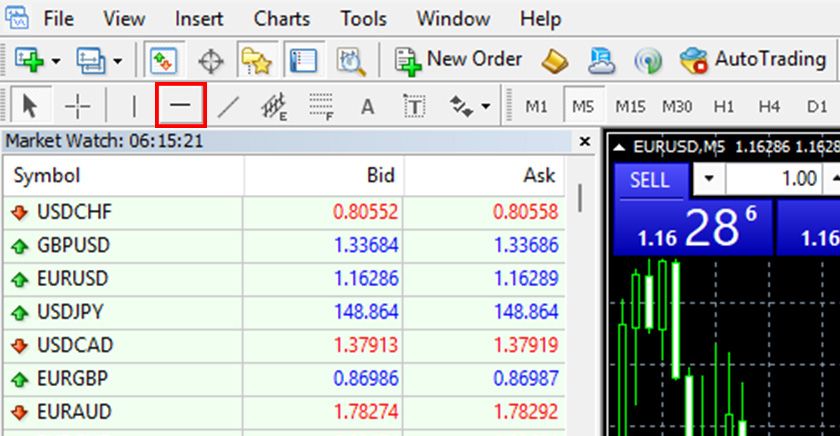Image resolution: width=840 pixels, height=436 pixels.
Task: Expand the arrows objects dropdown
Action: 486,106
